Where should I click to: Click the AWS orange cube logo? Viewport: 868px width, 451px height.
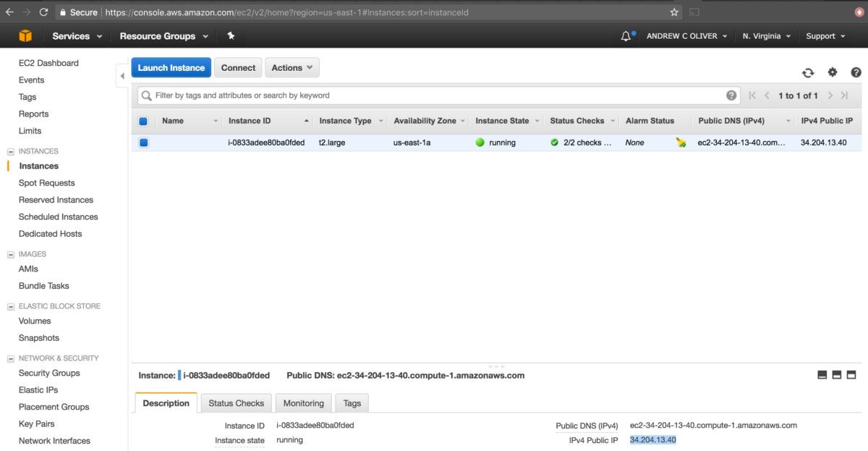(26, 36)
